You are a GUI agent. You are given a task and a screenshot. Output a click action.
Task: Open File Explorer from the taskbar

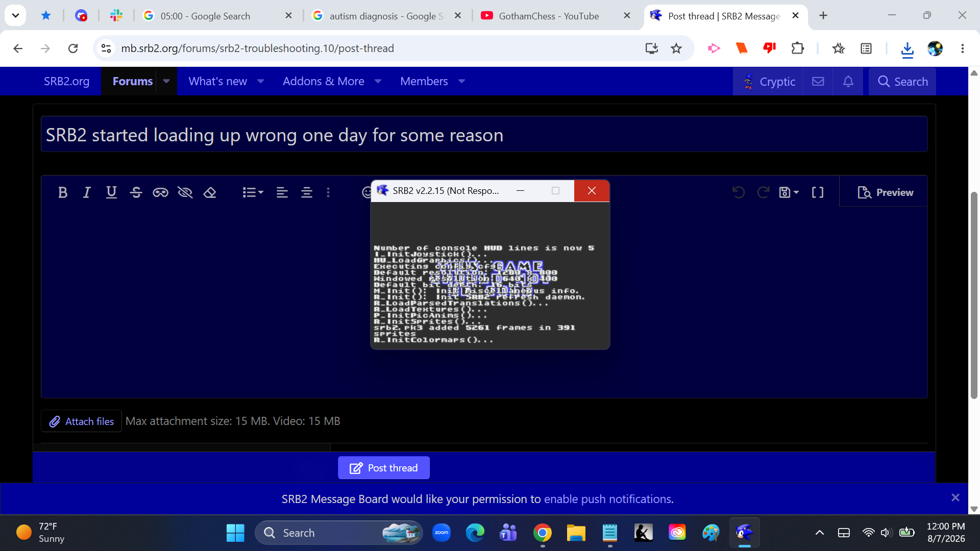(x=576, y=533)
